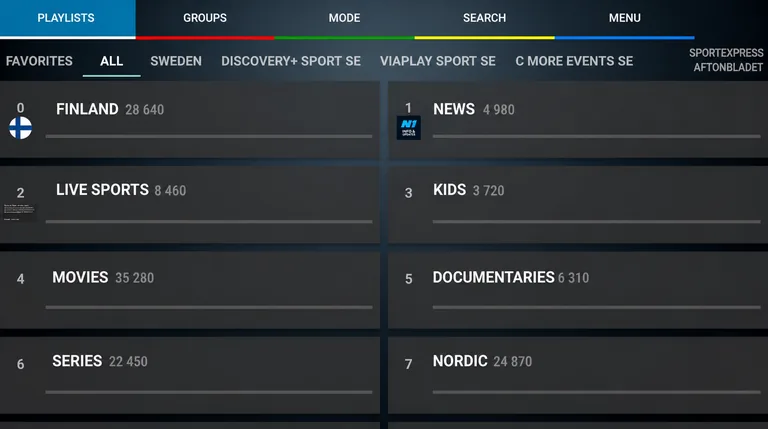Select Viaplay Sport SE category
Viewport: 768px width, 429px height.
click(438, 61)
